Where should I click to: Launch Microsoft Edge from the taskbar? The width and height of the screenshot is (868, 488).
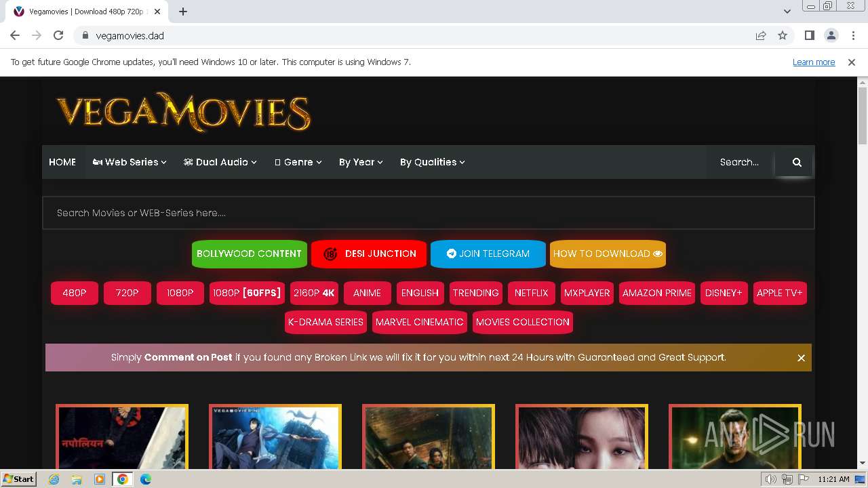pos(146,479)
